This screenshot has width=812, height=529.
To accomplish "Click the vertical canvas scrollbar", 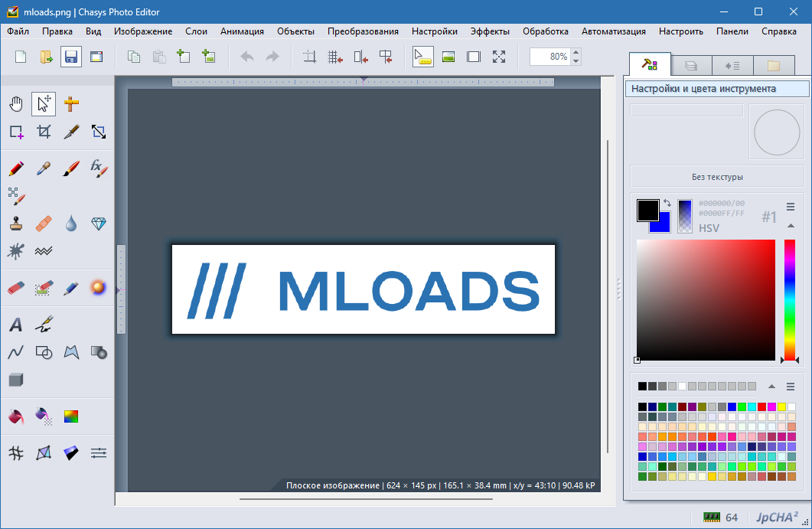I will [608, 296].
